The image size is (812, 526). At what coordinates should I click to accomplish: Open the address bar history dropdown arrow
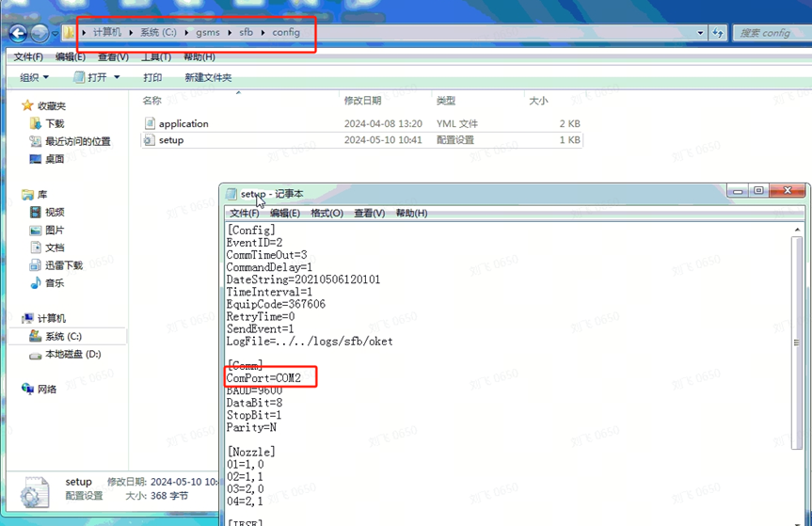click(700, 33)
